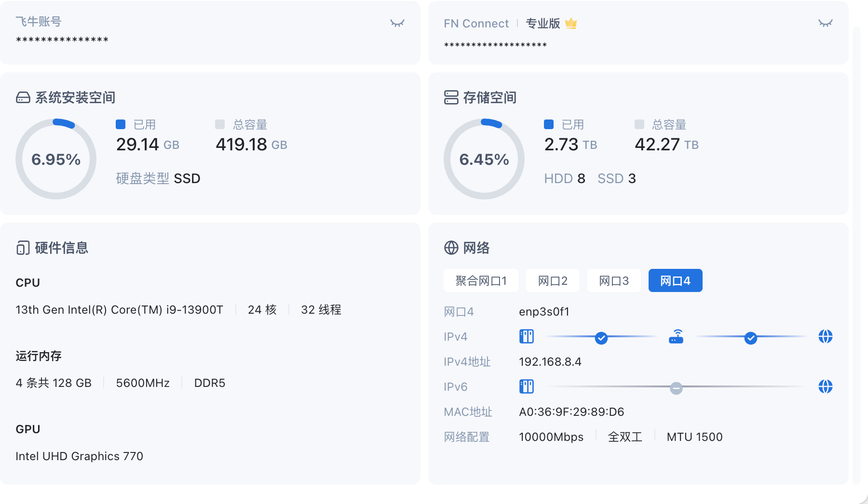
Task: Switch to the 聚合网口1 tab
Action: pos(481,281)
